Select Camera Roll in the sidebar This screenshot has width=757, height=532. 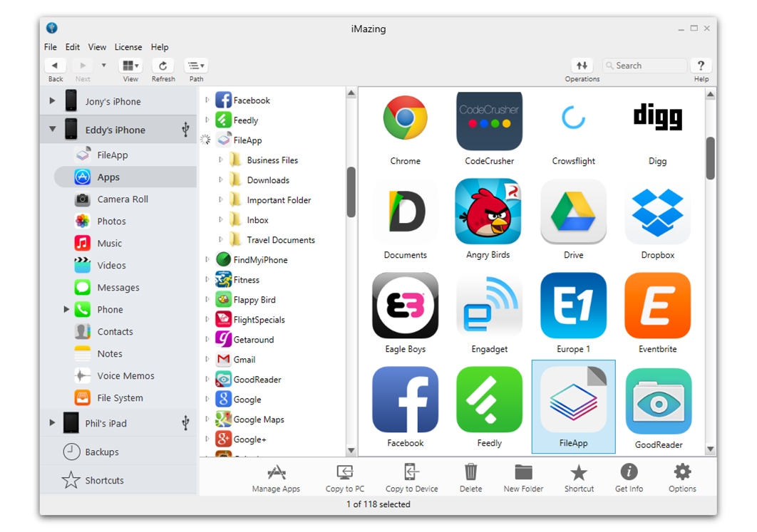(x=122, y=199)
